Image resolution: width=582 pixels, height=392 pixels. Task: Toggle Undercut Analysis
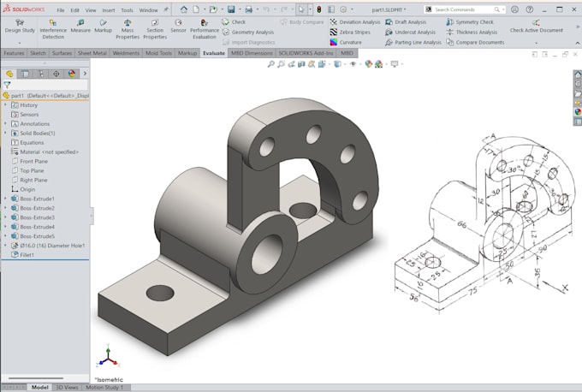coord(410,33)
